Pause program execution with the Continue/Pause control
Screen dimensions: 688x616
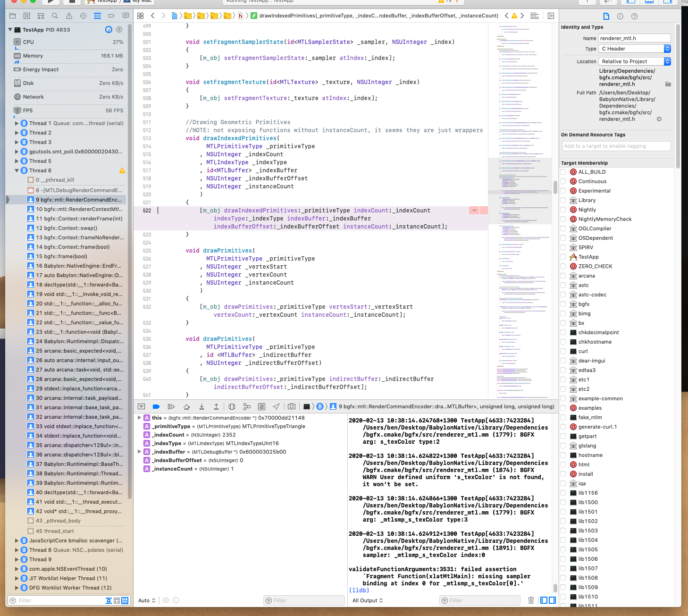tap(171, 406)
